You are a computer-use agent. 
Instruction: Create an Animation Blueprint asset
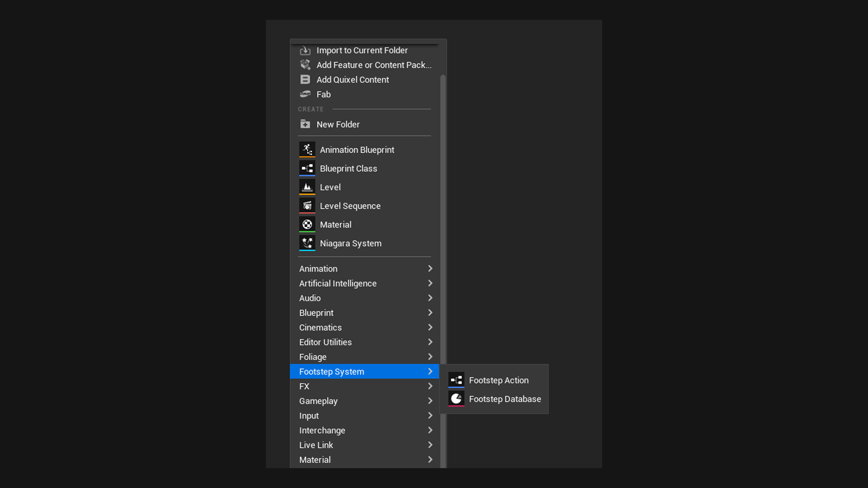364,150
